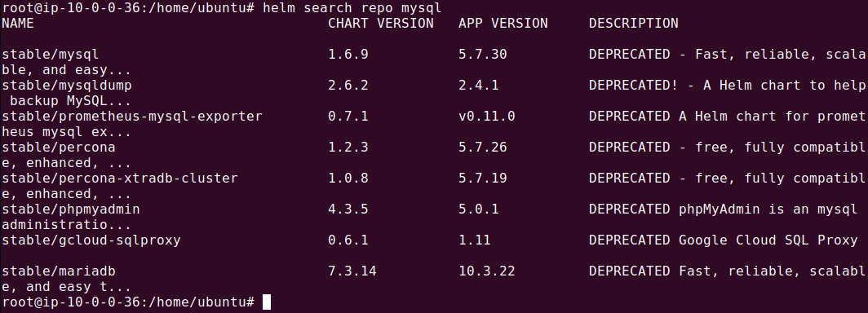
Task: Click app version 5.7.26
Action: (x=483, y=147)
